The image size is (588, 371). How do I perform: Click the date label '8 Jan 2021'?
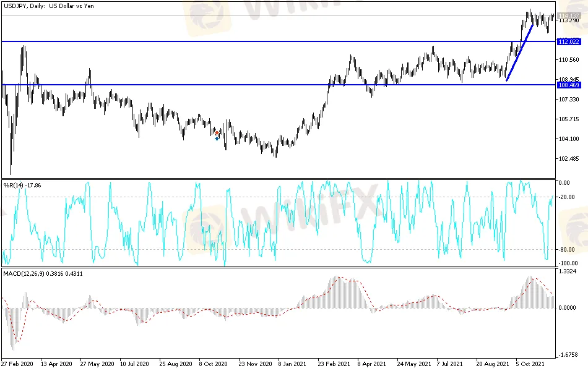[292, 364]
